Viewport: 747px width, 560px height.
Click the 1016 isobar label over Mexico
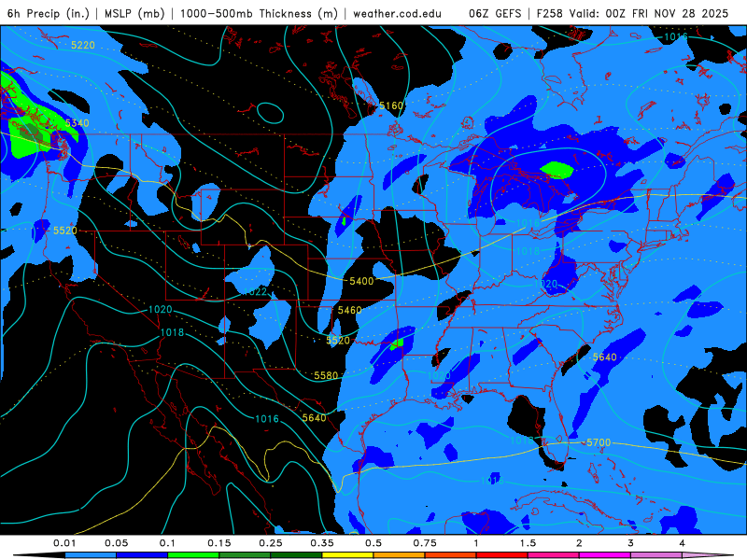tap(267, 418)
